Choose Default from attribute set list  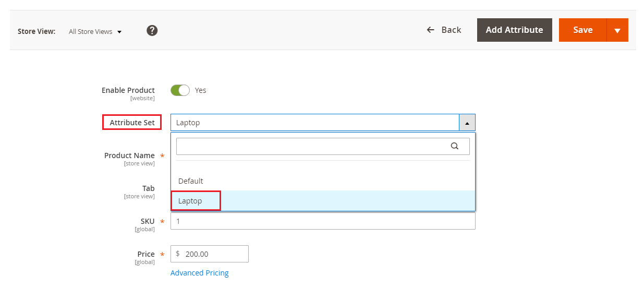click(323, 181)
